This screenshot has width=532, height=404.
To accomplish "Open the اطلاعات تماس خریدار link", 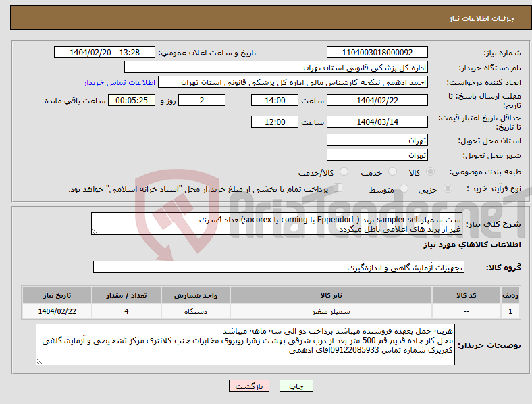I will [119, 82].
